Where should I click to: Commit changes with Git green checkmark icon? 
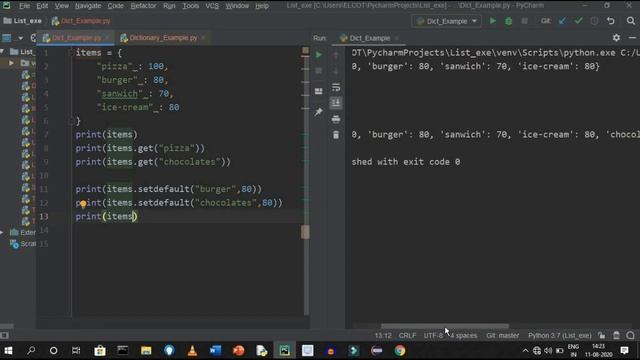click(x=578, y=21)
